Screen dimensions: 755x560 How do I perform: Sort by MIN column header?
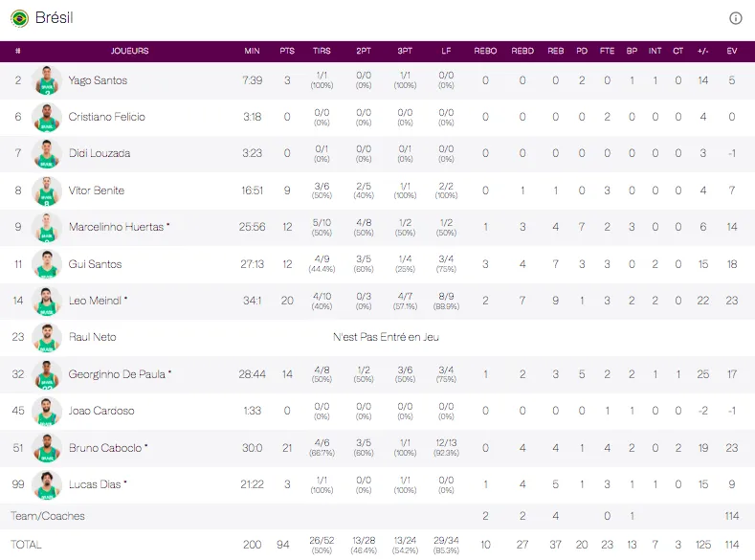point(252,51)
